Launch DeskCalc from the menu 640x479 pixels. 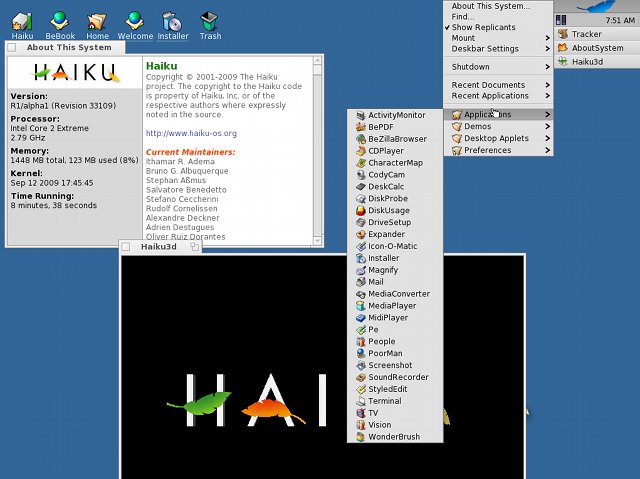[x=395, y=186]
